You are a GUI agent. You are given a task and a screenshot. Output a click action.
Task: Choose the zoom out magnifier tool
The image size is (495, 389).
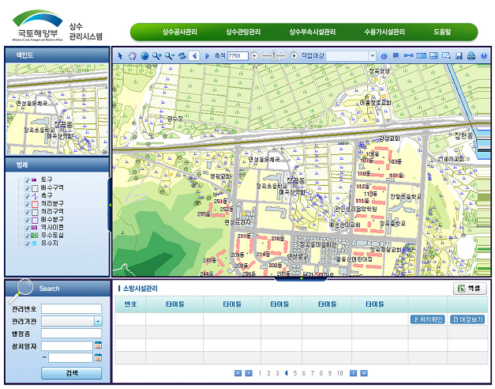coord(169,56)
